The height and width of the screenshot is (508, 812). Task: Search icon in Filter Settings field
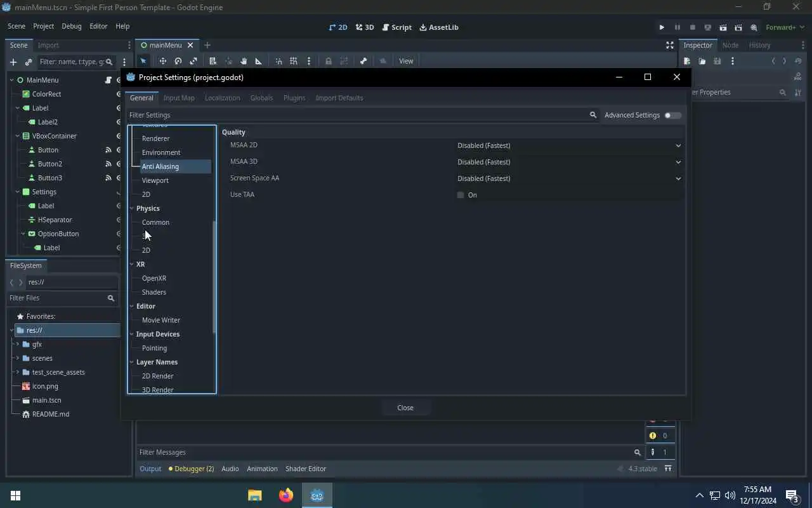click(593, 115)
